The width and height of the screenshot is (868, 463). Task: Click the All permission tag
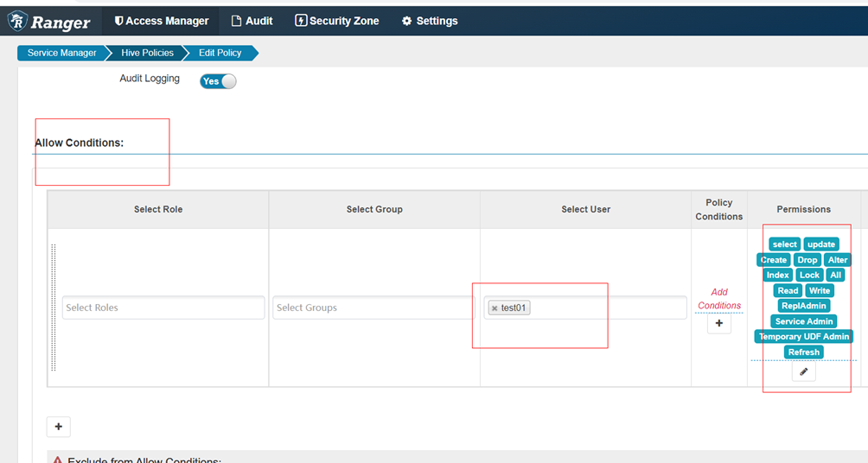point(835,275)
